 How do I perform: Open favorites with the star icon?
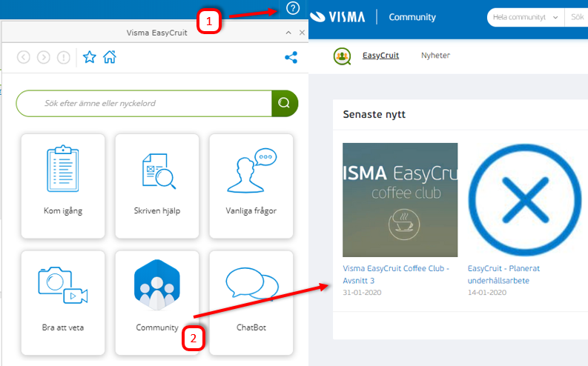[89, 57]
